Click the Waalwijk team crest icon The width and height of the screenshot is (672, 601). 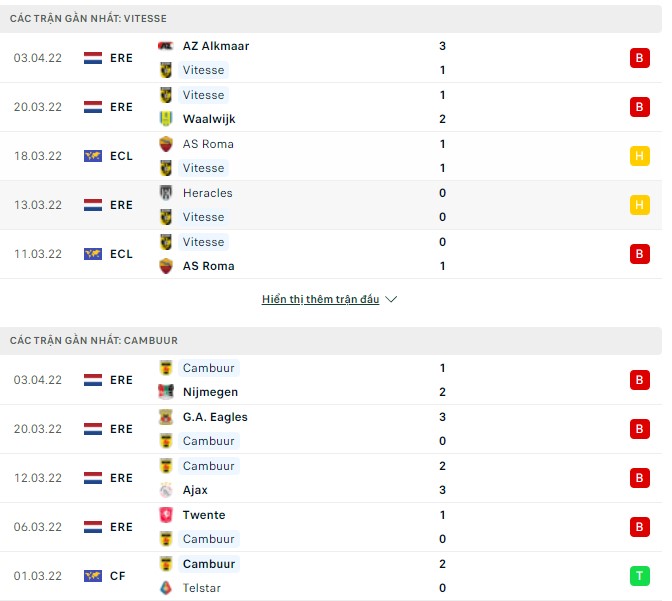(166, 119)
